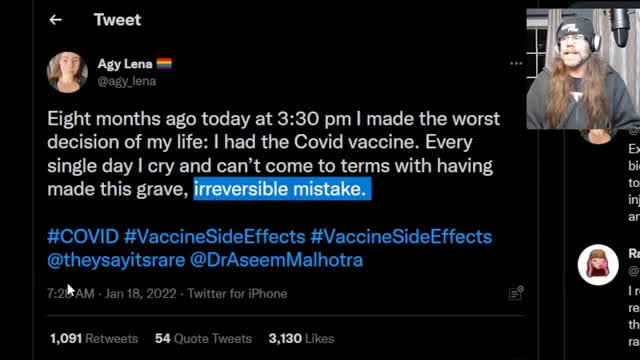
Task: Visit the @theysayitsrare mention
Action: coord(116,260)
